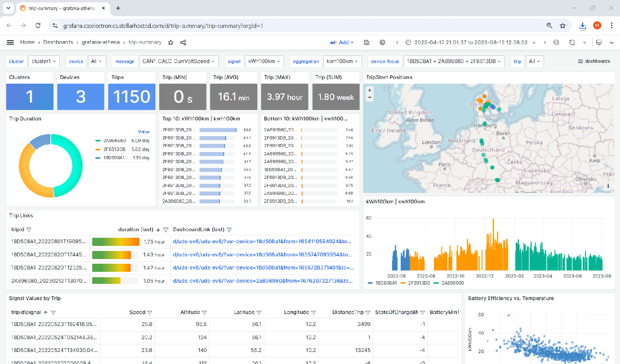Open the dashboards links menu
Screen dimensions: 620x364
[594, 61]
